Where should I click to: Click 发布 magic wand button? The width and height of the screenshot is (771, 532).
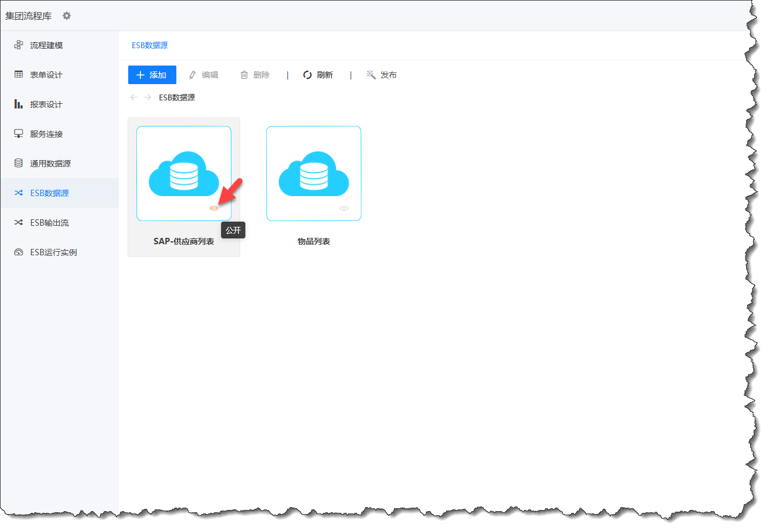(x=382, y=75)
